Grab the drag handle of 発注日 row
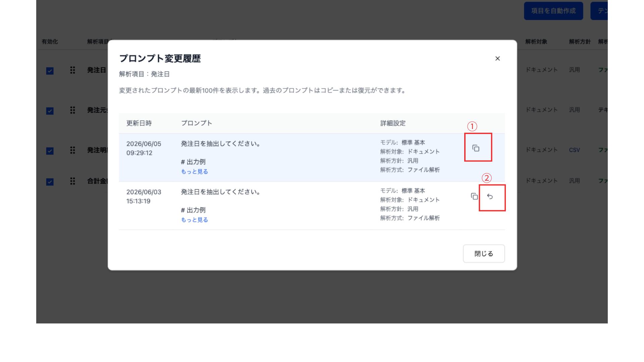The width and height of the screenshot is (644, 362). (72, 70)
